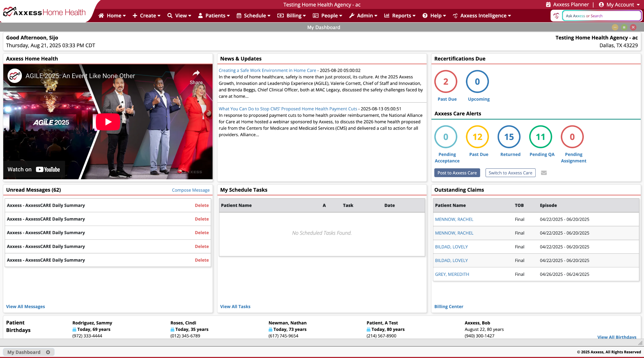Viewport: 644px width, 358px height.
Task: Expand the Home menu
Action: (x=112, y=16)
